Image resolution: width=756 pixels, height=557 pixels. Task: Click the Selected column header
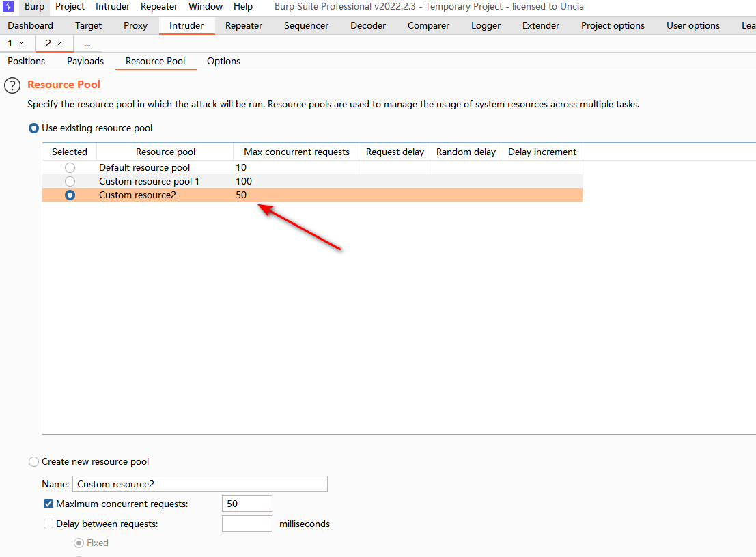pyautogui.click(x=70, y=152)
